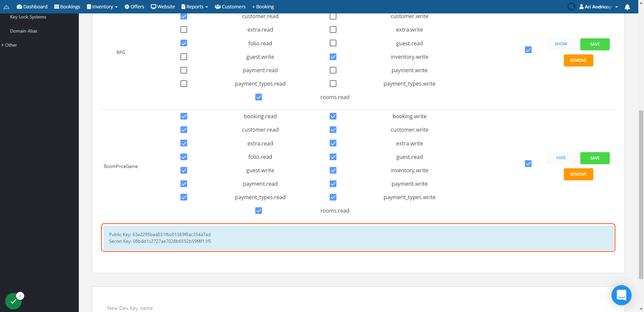Toggle the RPG key active checkbox
This screenshot has width=644, height=312.
tap(528, 50)
